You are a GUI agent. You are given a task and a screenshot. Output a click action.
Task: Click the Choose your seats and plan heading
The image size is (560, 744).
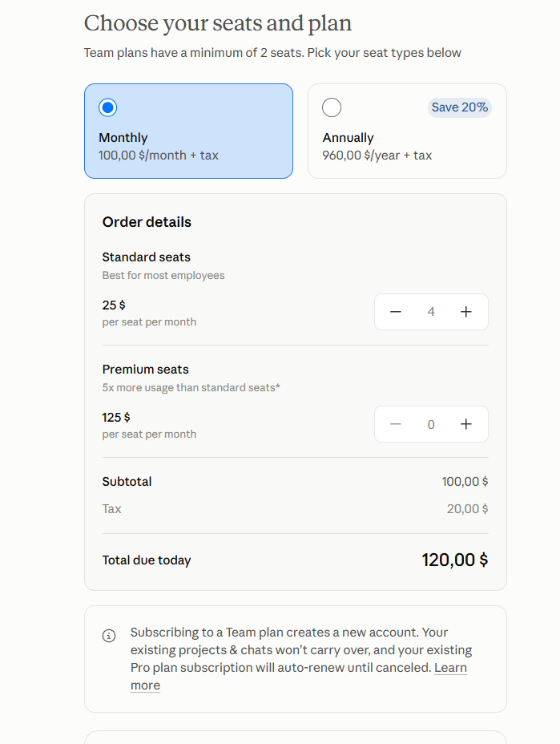[218, 24]
